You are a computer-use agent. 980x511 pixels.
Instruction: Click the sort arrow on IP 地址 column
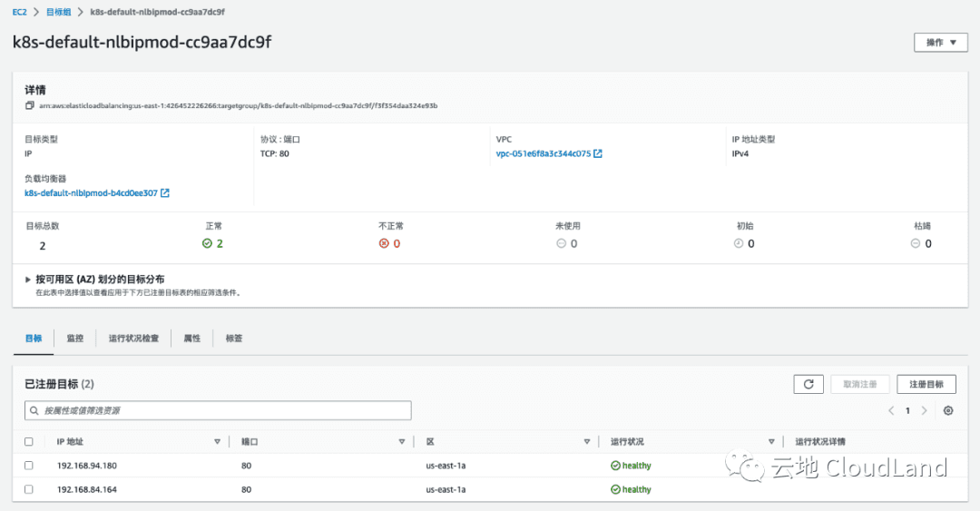click(217, 442)
